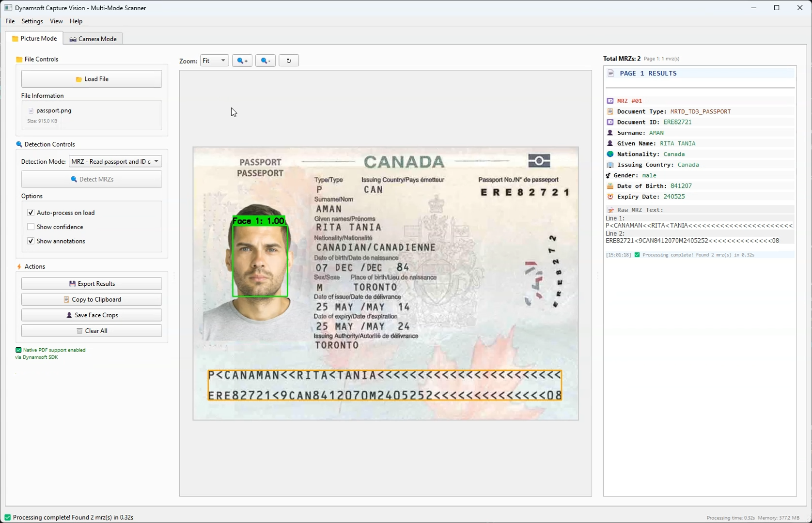Viewport: 812px width, 523px height.
Task: Enable the Show confidence checkbox
Action: point(31,227)
